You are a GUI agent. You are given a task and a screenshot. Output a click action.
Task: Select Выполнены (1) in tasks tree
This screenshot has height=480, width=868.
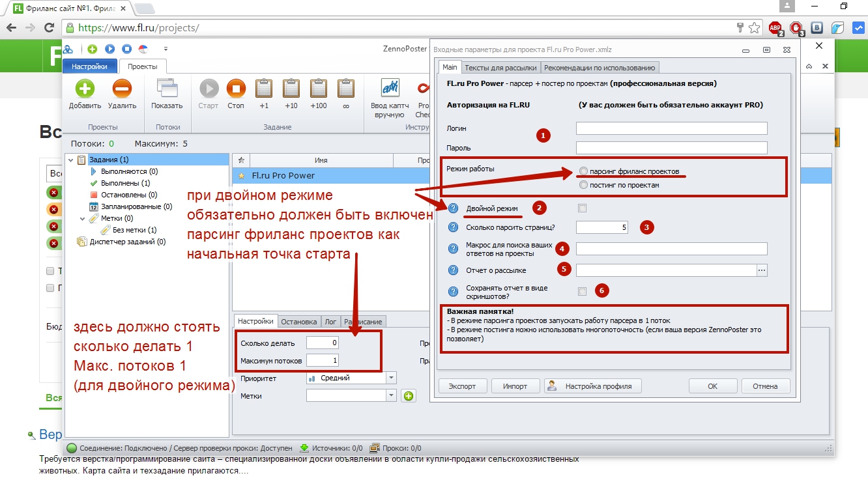tap(126, 183)
